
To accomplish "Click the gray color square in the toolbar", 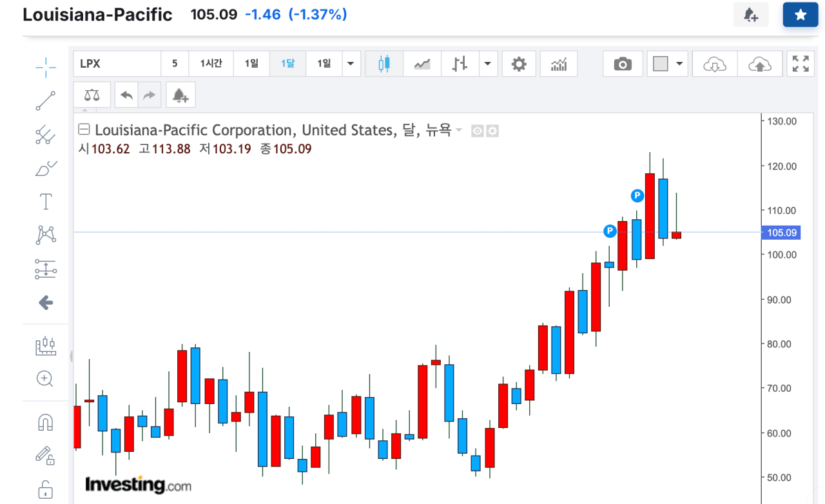I will (660, 64).
